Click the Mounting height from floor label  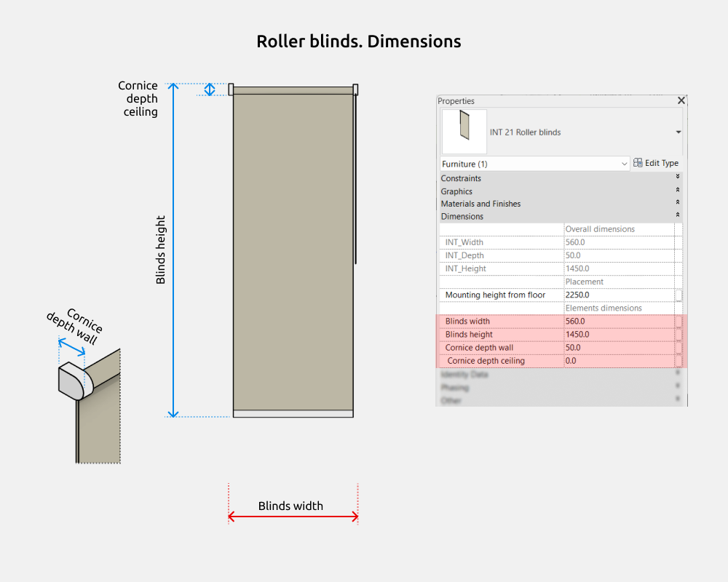(x=495, y=295)
